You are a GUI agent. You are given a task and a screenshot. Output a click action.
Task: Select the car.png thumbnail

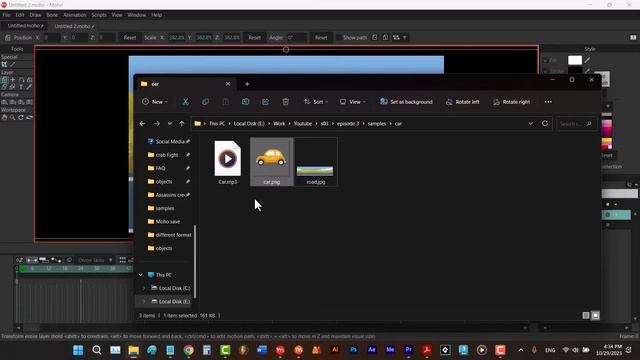(x=271, y=162)
